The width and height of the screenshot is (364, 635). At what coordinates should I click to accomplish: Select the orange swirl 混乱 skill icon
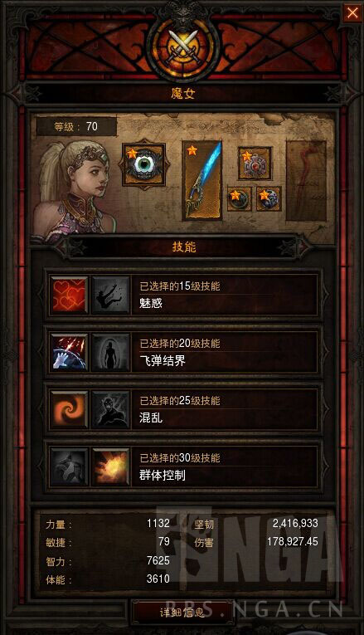pyautogui.click(x=69, y=409)
